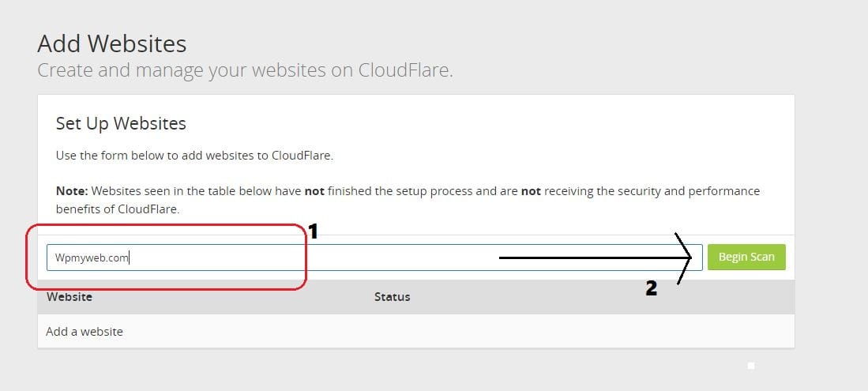Click the annotation number 2
868x391 pixels.
[x=652, y=288]
